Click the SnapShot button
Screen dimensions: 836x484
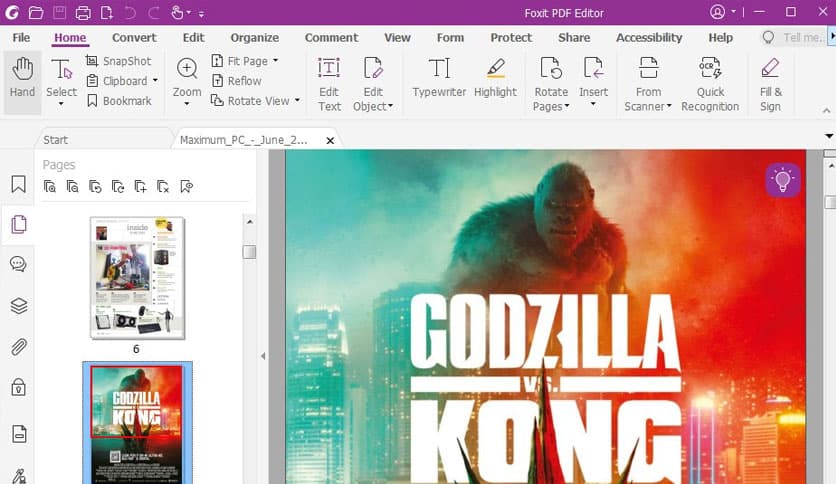119,61
